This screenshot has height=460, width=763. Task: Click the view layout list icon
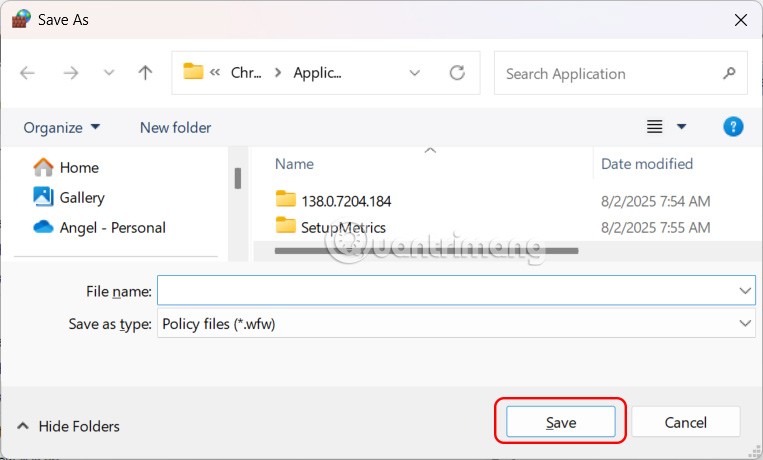point(655,127)
